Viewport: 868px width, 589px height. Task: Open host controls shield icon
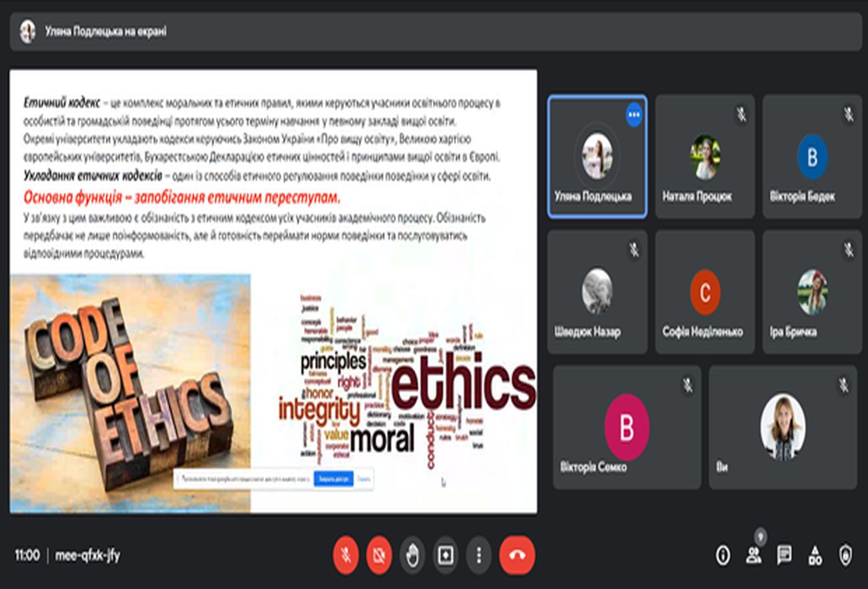[x=846, y=555]
